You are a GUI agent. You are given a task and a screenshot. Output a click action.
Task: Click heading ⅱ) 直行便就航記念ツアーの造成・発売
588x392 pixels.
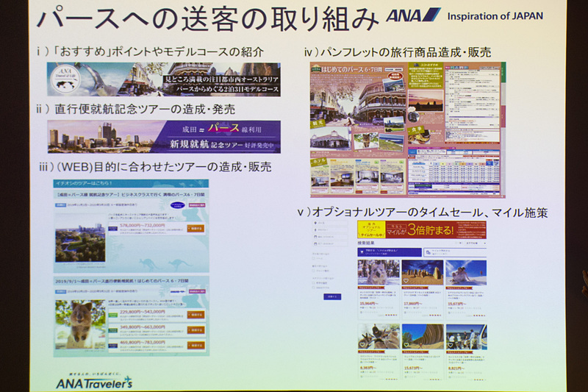point(136,109)
